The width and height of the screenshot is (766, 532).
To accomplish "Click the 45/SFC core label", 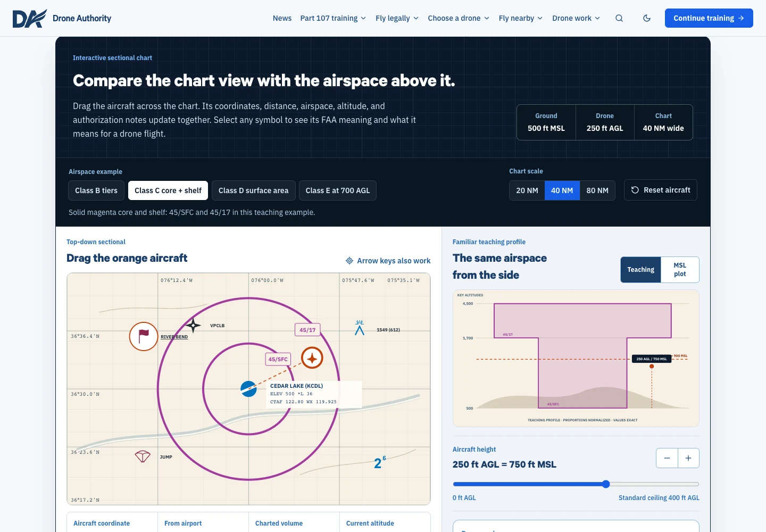I will pyautogui.click(x=278, y=359).
